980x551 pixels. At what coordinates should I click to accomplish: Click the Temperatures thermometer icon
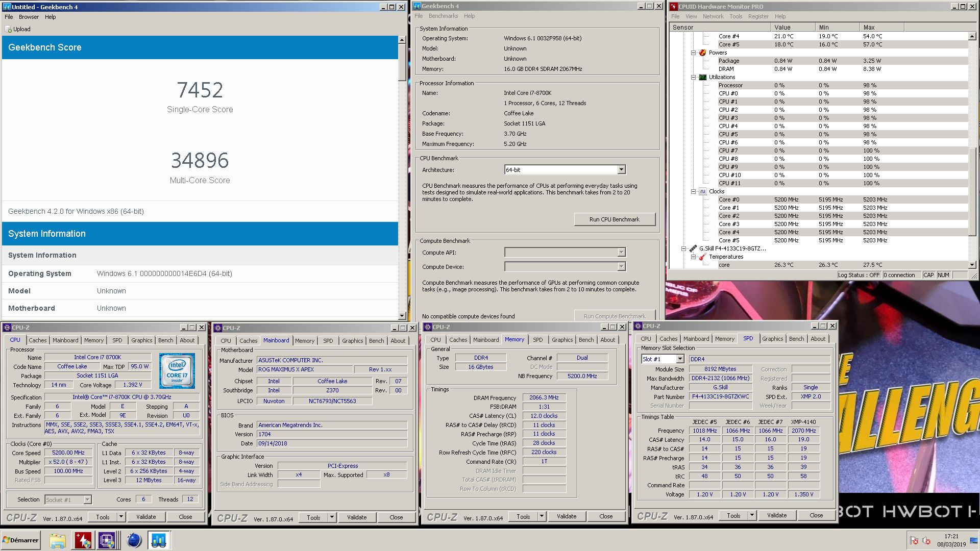(x=703, y=257)
